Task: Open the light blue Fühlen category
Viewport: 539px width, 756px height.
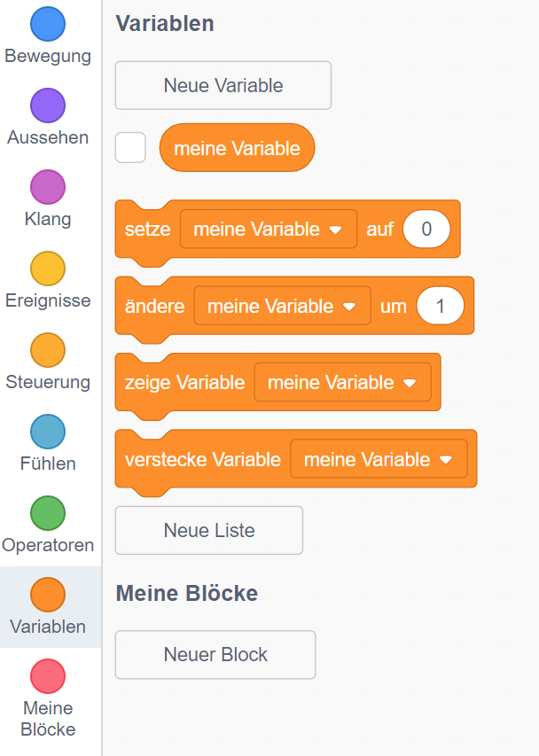Action: [x=48, y=432]
